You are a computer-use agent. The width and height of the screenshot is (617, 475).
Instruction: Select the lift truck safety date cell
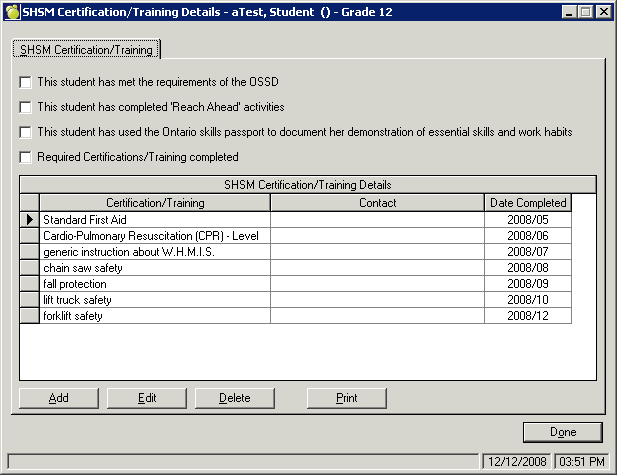(x=528, y=300)
